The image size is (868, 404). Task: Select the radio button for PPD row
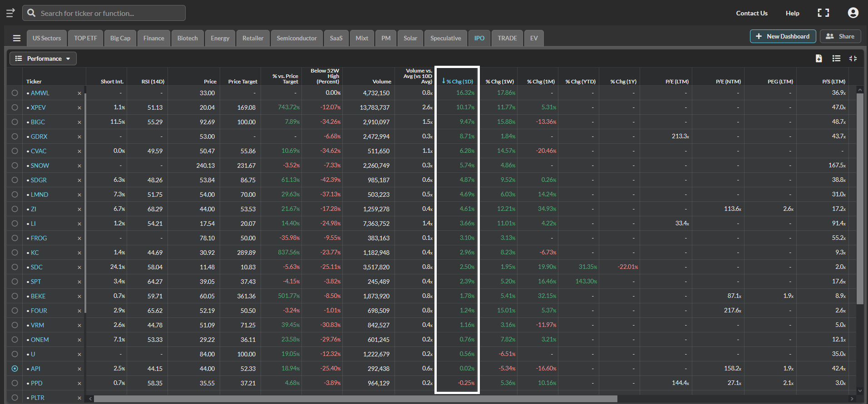point(15,383)
